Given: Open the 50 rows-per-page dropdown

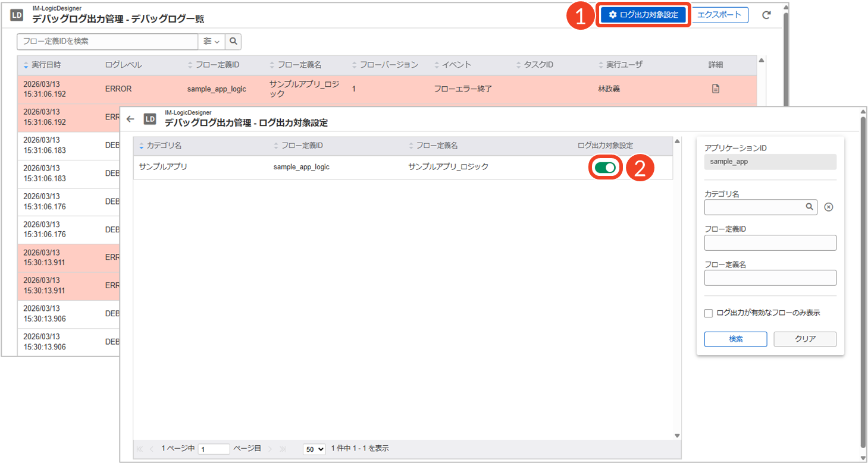Looking at the screenshot, I should tap(314, 449).
